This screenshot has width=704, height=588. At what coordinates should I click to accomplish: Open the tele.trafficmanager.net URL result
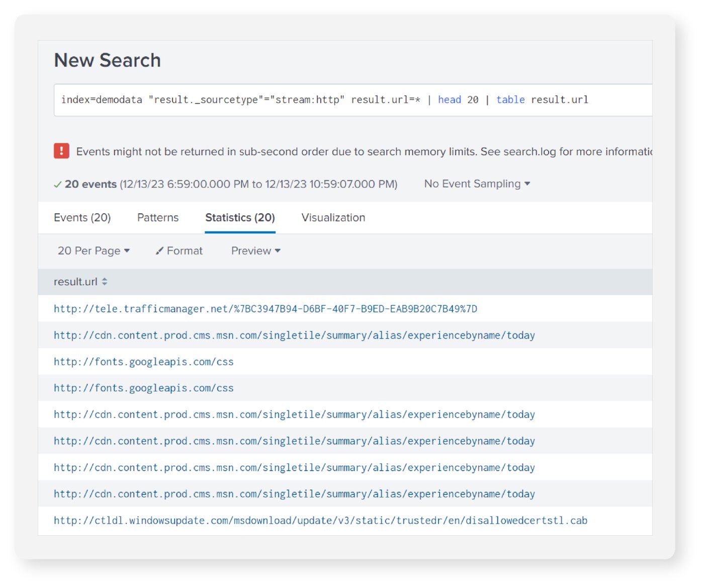[266, 309]
